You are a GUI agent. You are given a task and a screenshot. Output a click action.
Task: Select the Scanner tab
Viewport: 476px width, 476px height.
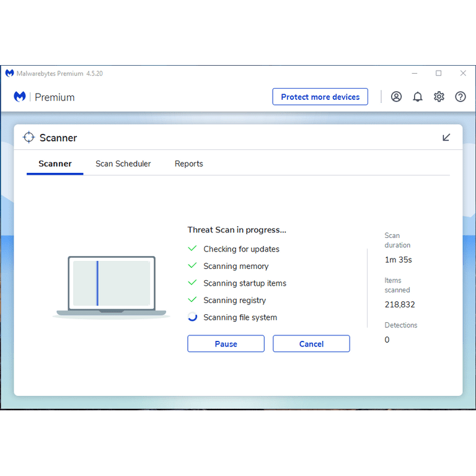tap(55, 164)
